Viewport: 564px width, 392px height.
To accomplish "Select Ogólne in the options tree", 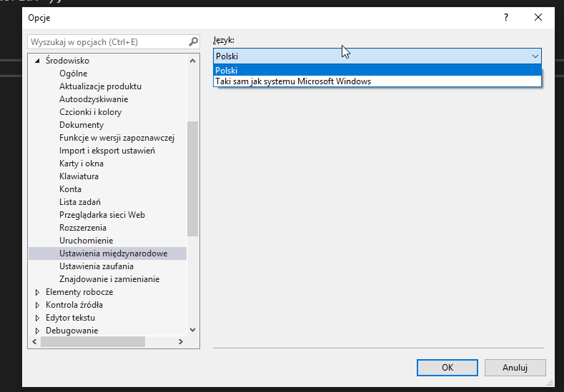I will click(74, 74).
